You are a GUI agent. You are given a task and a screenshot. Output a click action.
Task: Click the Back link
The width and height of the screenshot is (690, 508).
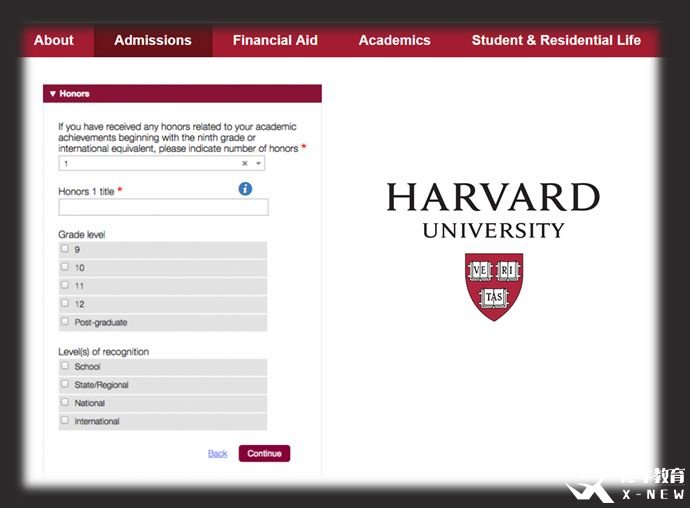tap(217, 453)
